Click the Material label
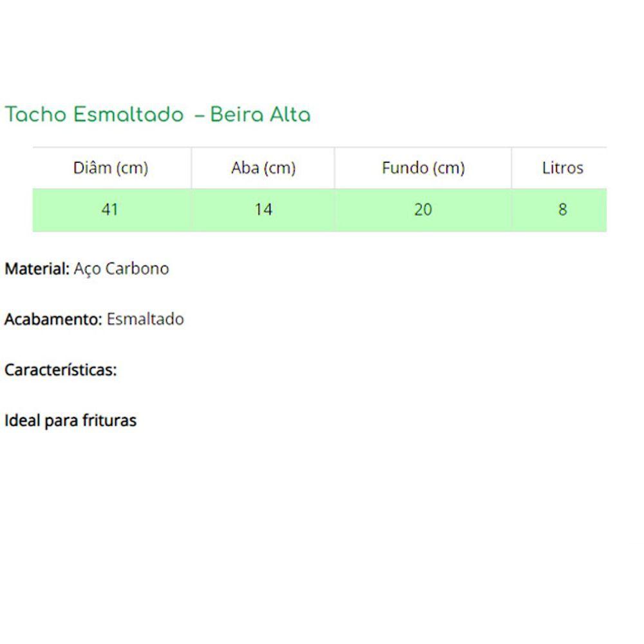 [37, 269]
